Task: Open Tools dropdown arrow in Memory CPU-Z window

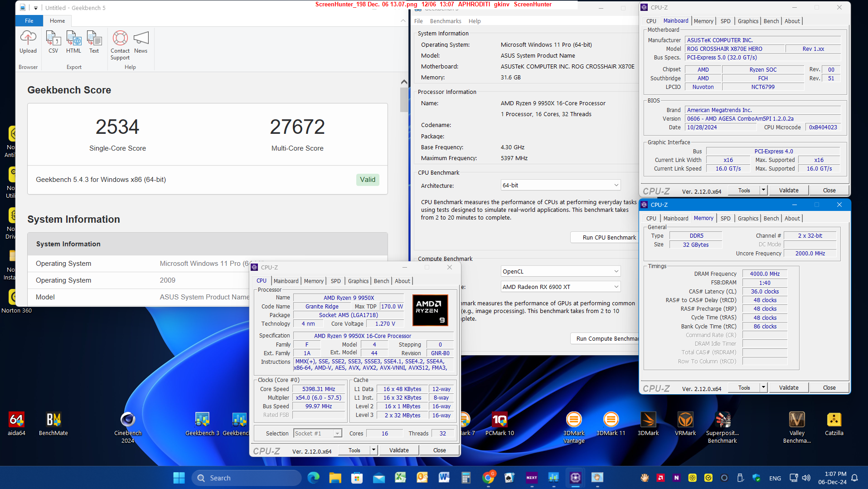Action: tap(763, 387)
